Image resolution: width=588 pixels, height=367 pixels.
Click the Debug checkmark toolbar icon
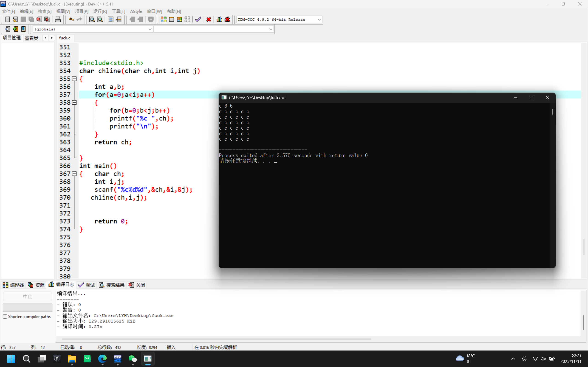198,19
